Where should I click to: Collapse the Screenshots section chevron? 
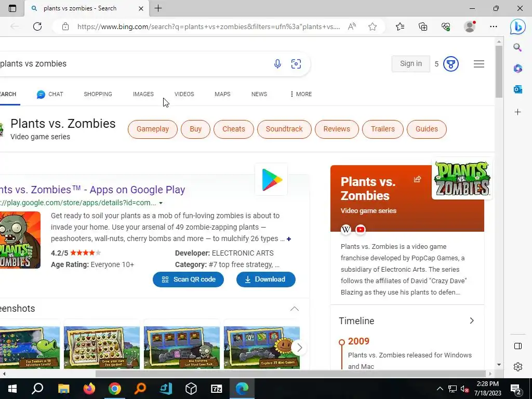tap(295, 309)
